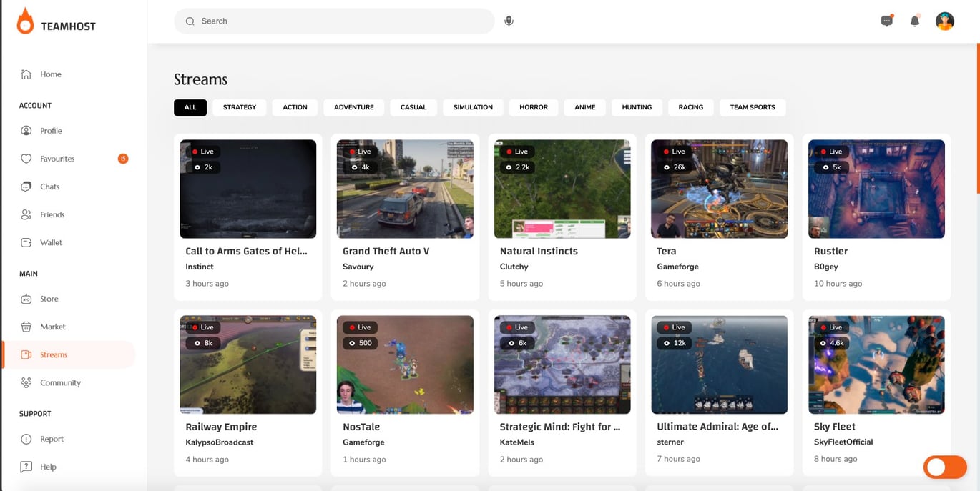The width and height of the screenshot is (980, 491).
Task: Filter streams by ACTION
Action: 295,107
